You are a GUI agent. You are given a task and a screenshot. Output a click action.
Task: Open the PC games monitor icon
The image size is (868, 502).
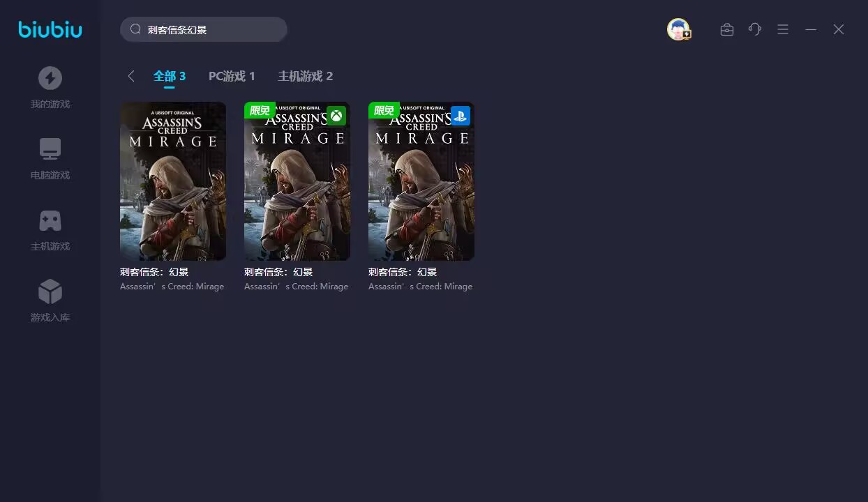[x=50, y=149]
